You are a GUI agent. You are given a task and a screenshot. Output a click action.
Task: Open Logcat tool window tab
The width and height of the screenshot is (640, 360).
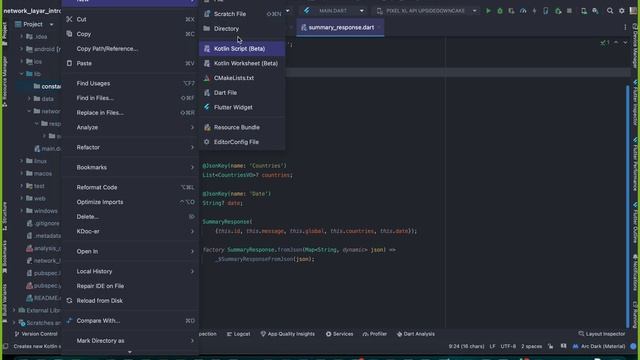(x=239, y=334)
